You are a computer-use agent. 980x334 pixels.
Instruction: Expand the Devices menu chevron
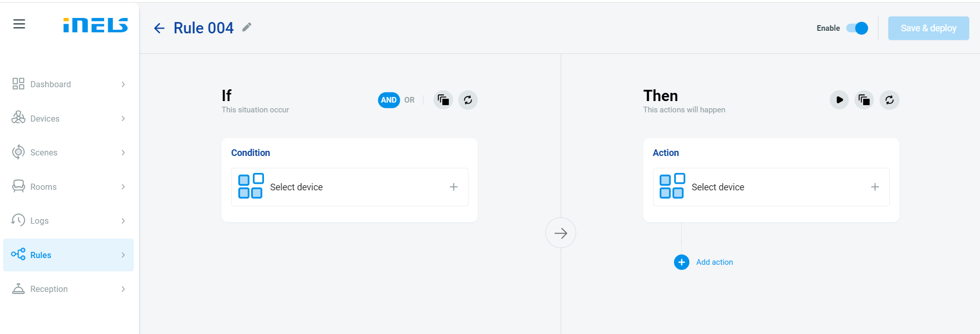pyautogui.click(x=123, y=119)
